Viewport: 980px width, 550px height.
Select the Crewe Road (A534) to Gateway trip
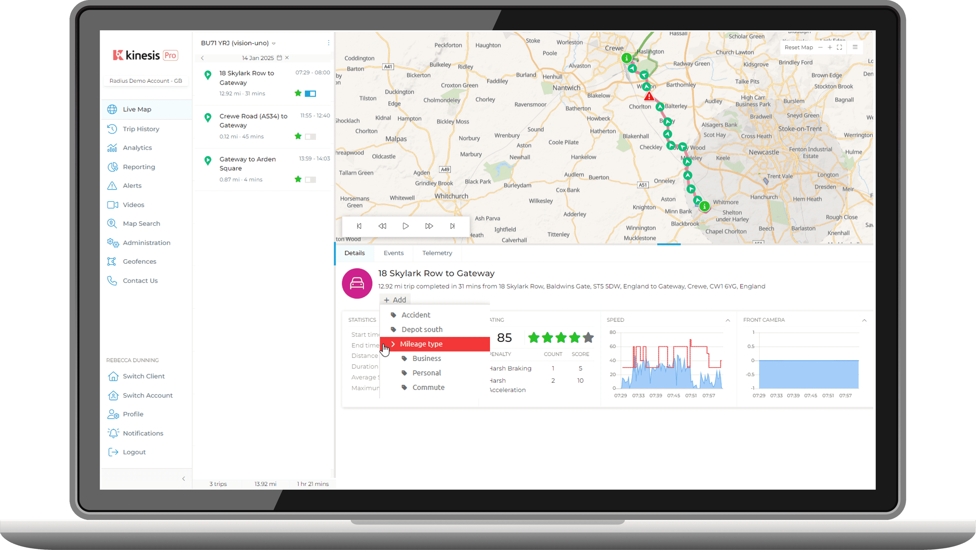(263, 126)
